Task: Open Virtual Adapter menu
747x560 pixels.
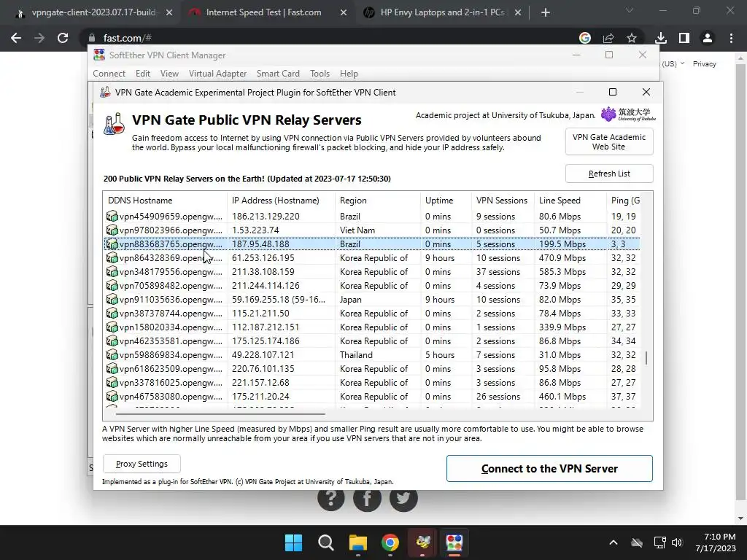Action: [x=217, y=74]
